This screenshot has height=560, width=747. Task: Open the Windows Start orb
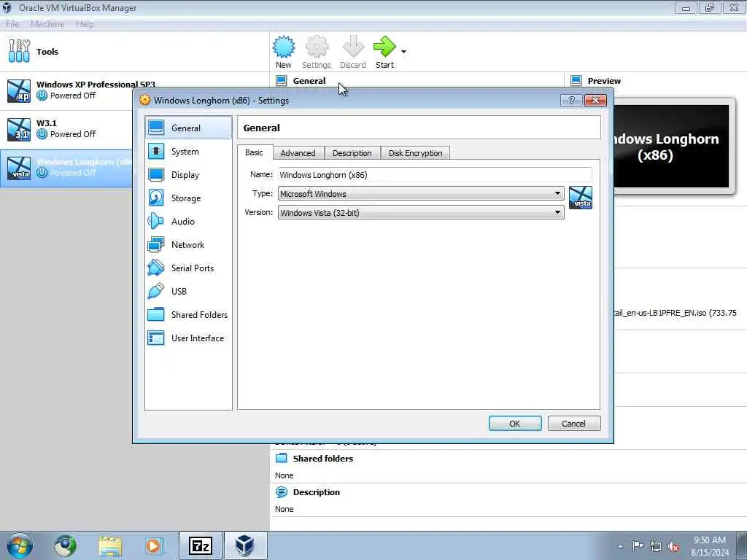(20, 546)
